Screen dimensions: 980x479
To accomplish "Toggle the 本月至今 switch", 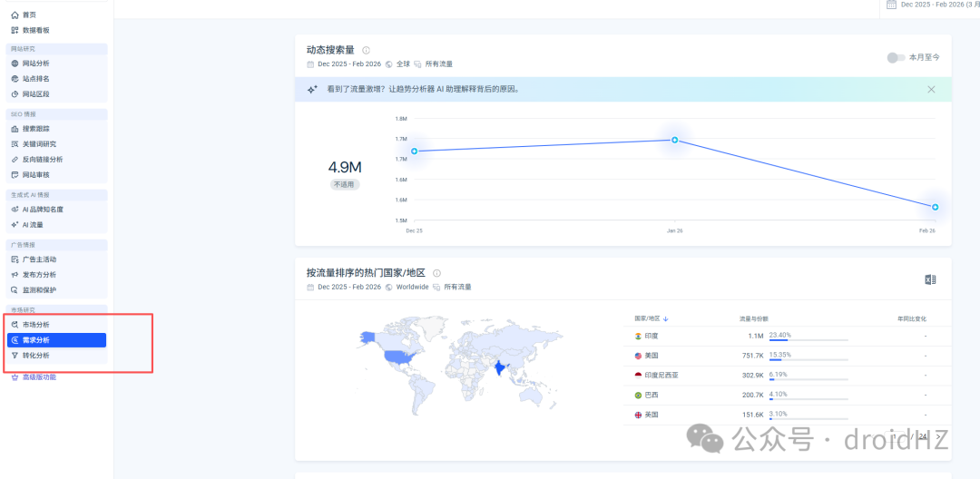I will (x=896, y=57).
